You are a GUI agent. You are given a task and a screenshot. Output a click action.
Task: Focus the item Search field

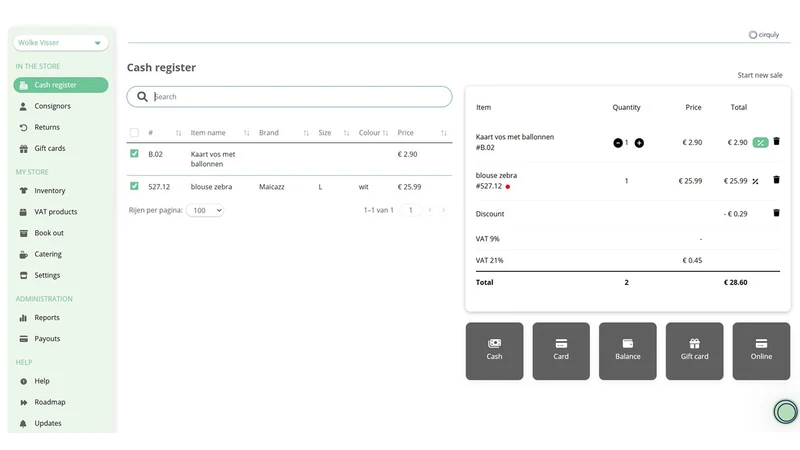pyautogui.click(x=289, y=96)
